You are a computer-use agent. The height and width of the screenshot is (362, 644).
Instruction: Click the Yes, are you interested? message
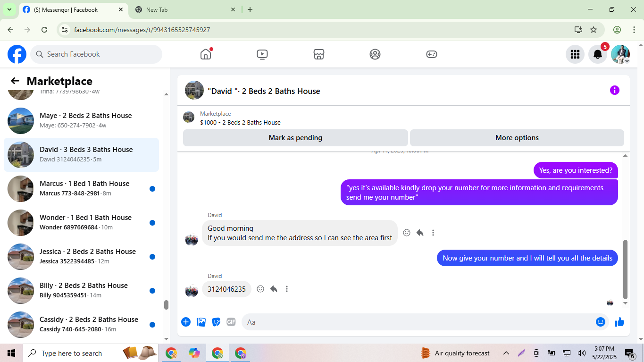tap(576, 170)
